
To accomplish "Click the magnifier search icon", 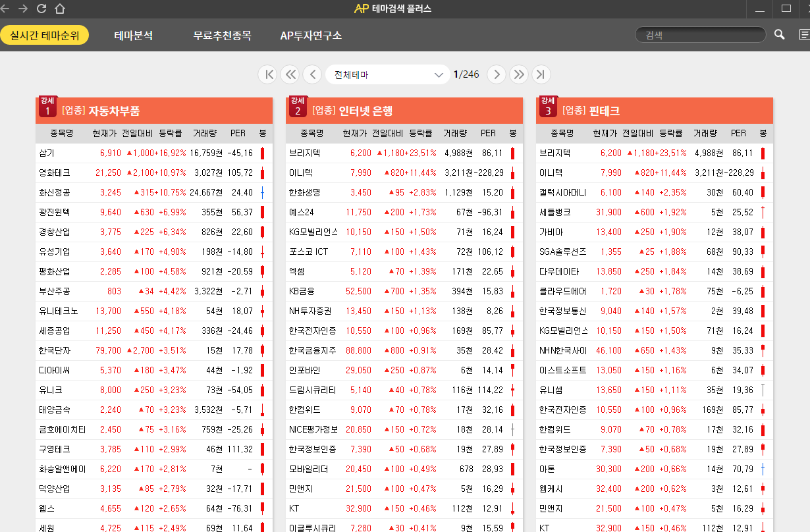I will [x=780, y=35].
